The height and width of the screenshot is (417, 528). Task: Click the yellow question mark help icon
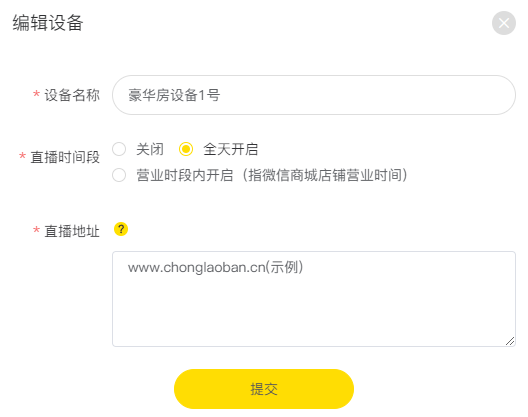click(x=121, y=229)
